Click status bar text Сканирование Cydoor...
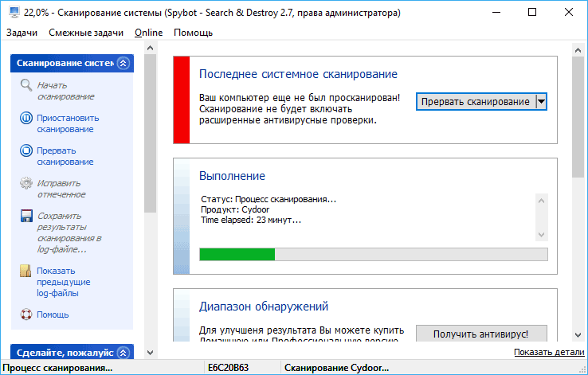The width and height of the screenshot is (588, 375). (336, 368)
